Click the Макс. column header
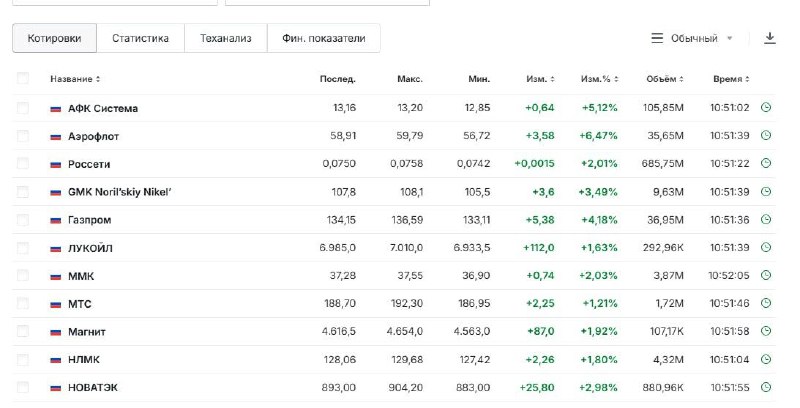This screenshot has height=408, width=800. point(410,79)
